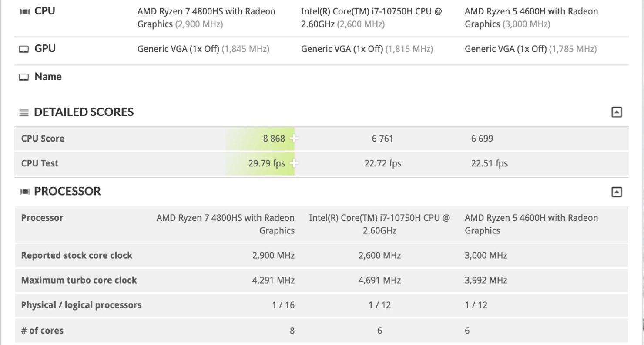Click Reported stock core clock label

pos(77,255)
